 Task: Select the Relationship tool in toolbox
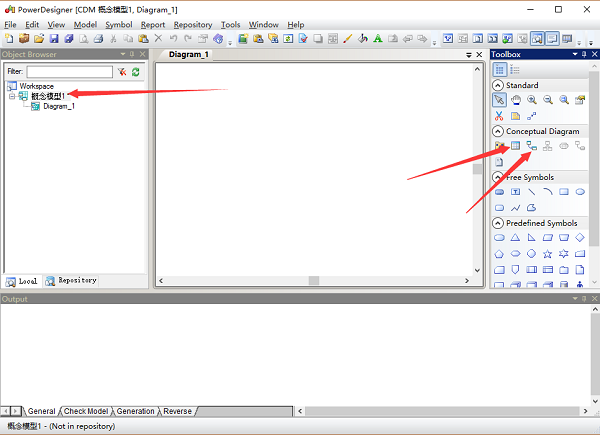[x=531, y=146]
